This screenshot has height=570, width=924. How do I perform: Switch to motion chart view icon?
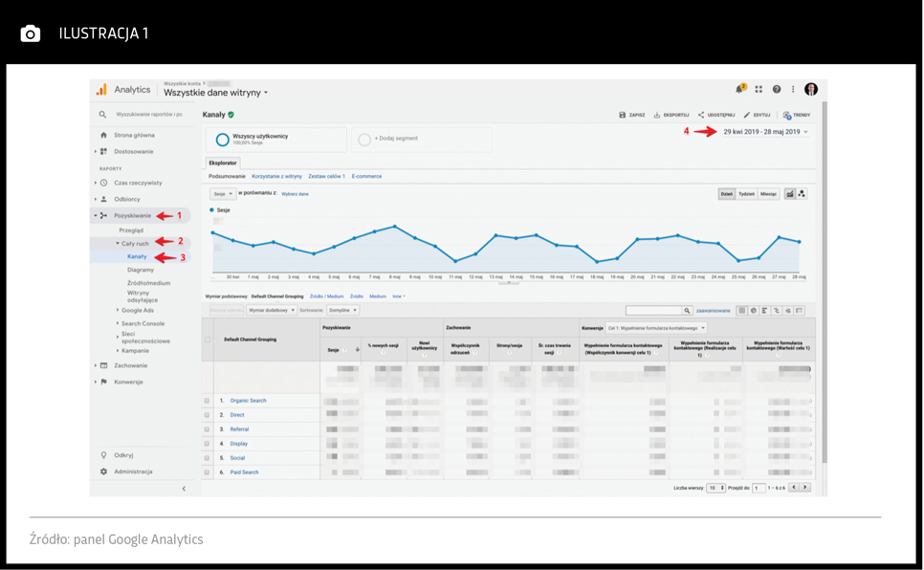[802, 194]
